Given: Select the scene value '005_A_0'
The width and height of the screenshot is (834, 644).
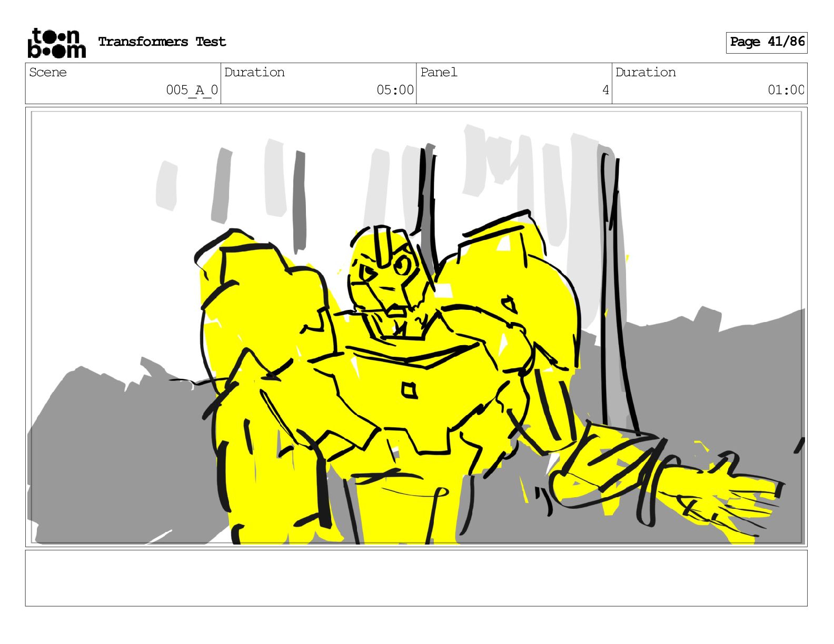Looking at the screenshot, I should [x=192, y=90].
